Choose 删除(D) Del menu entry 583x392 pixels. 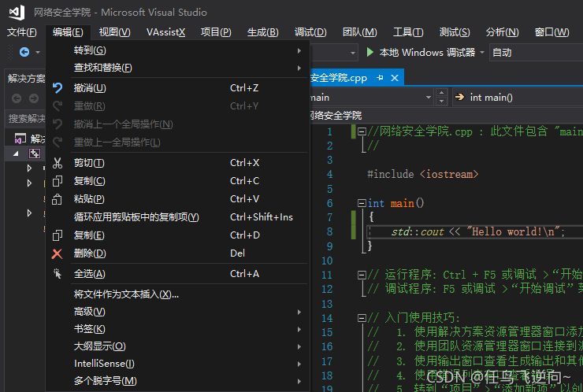click(178, 253)
